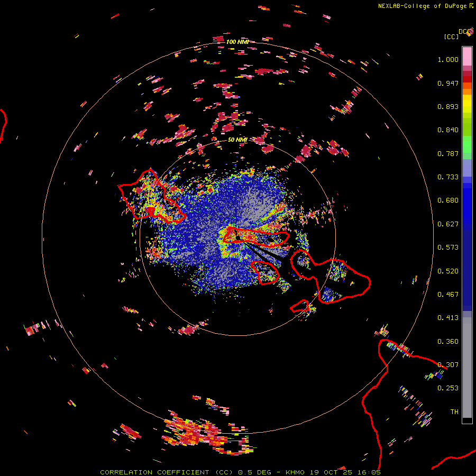Click the 1.000 legend value

click(x=448, y=59)
